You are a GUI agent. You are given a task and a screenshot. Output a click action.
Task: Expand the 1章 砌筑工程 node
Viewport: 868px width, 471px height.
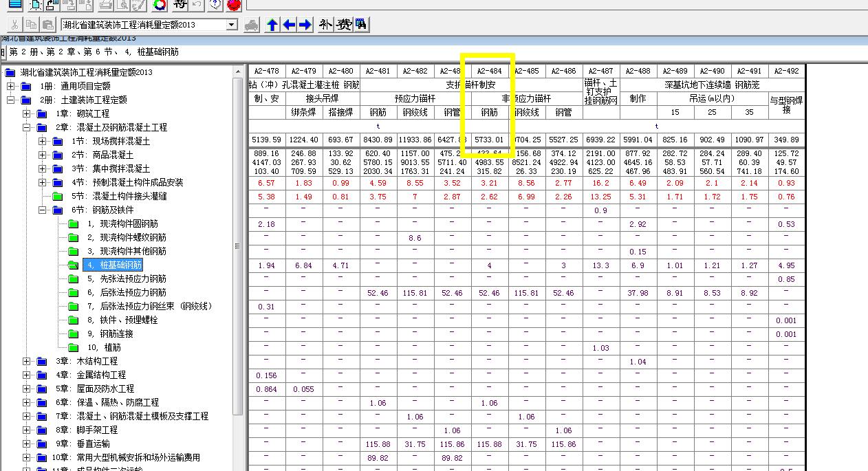pos(26,113)
